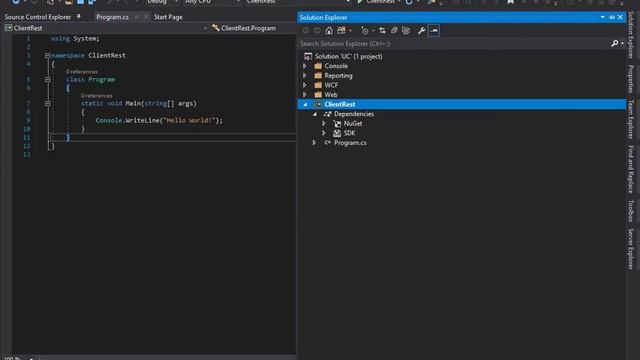Click the search magnifier in Solution Explorer

pyautogui.click(x=615, y=43)
